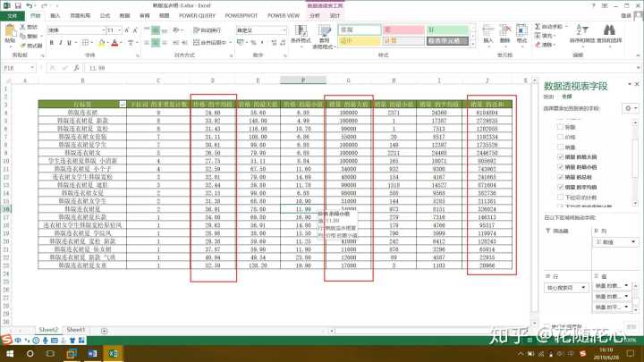Uncheck the 销量 的最大值 field
The image size is (644, 362).
(560, 157)
